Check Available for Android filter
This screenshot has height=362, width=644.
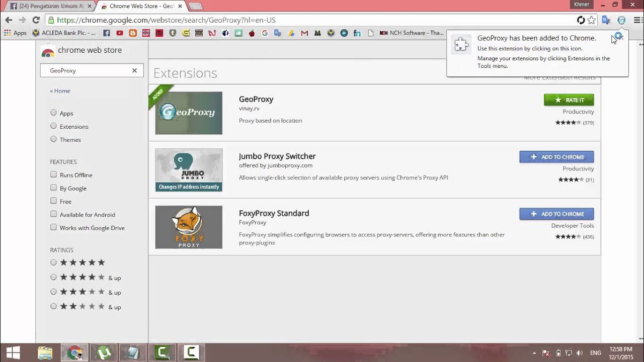(53, 214)
